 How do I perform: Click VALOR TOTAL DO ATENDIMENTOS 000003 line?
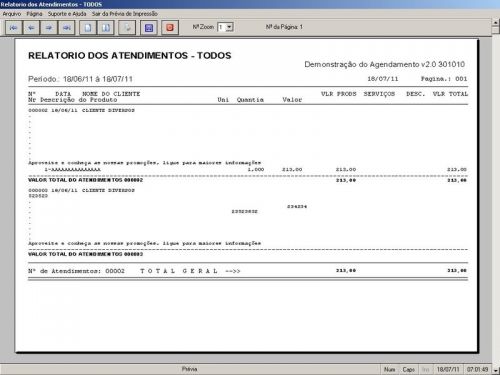click(85, 254)
